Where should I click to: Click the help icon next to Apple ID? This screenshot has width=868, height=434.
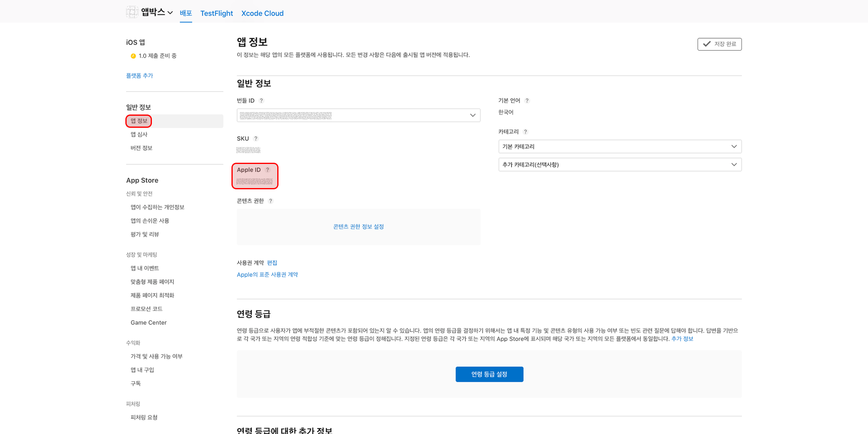click(267, 170)
